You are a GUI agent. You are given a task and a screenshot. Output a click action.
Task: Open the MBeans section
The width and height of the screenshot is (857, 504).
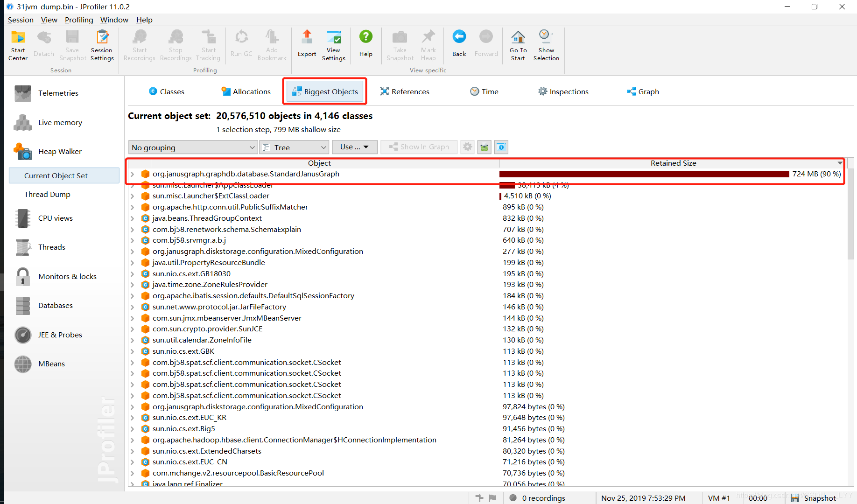point(51,364)
